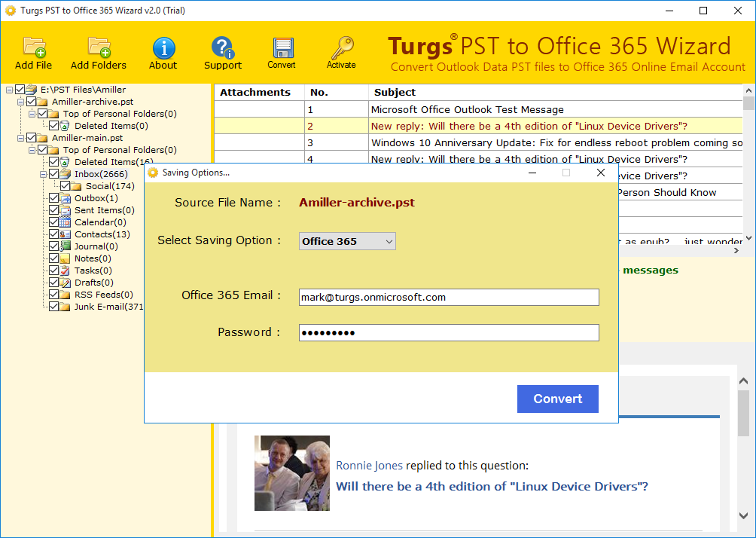Viewport: 756px width, 538px height.
Task: Click the Contacts(13) icon
Action: pos(65,234)
